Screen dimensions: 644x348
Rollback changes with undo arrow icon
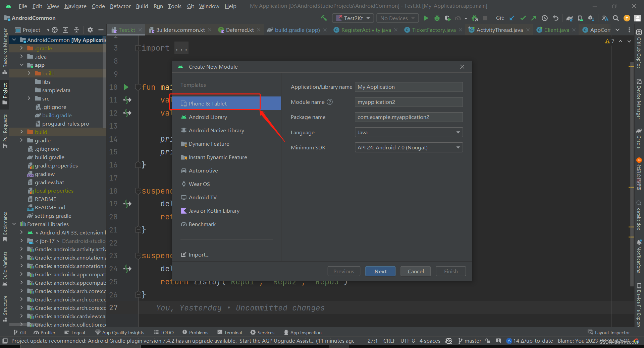(x=555, y=18)
